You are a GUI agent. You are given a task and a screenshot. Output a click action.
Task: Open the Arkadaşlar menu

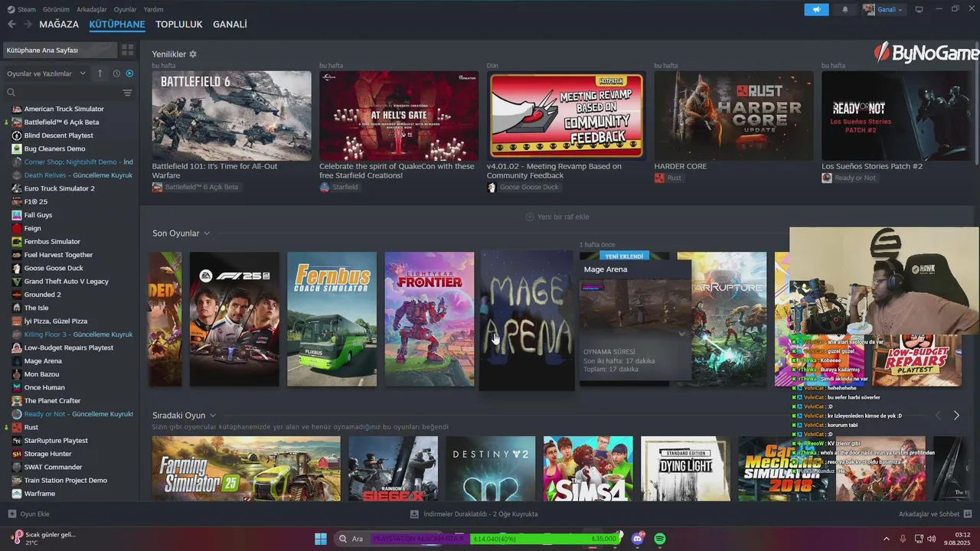(92, 9)
